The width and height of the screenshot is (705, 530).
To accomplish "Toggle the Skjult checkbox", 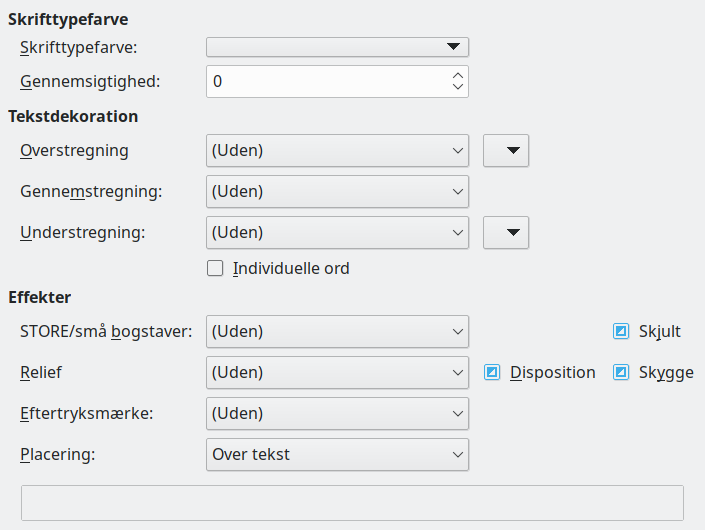I will [x=621, y=331].
